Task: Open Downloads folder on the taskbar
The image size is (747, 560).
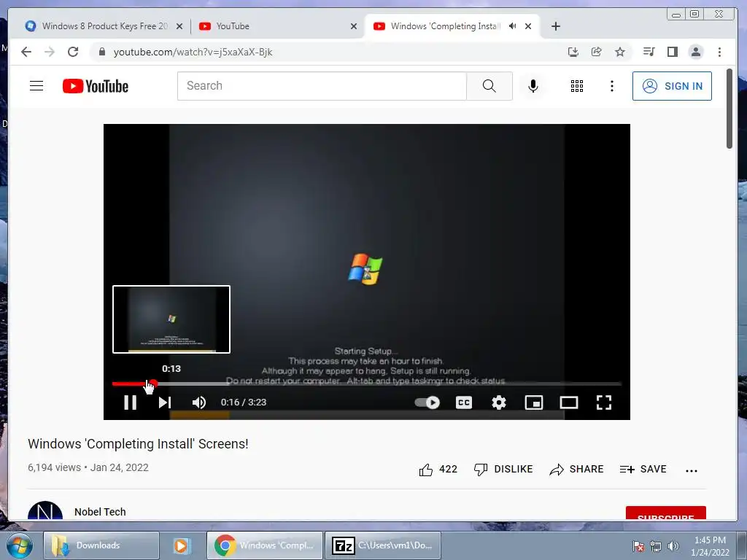Action: coord(101,545)
